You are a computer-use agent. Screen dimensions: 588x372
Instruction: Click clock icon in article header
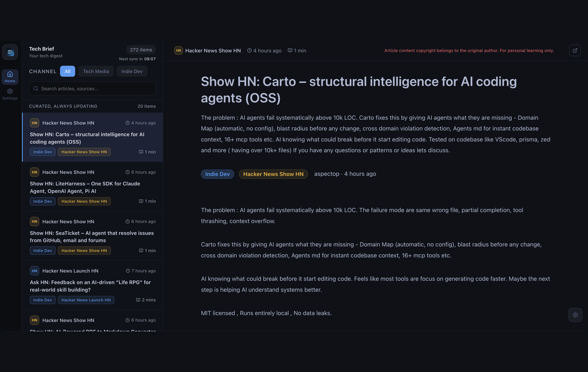pyautogui.click(x=249, y=50)
